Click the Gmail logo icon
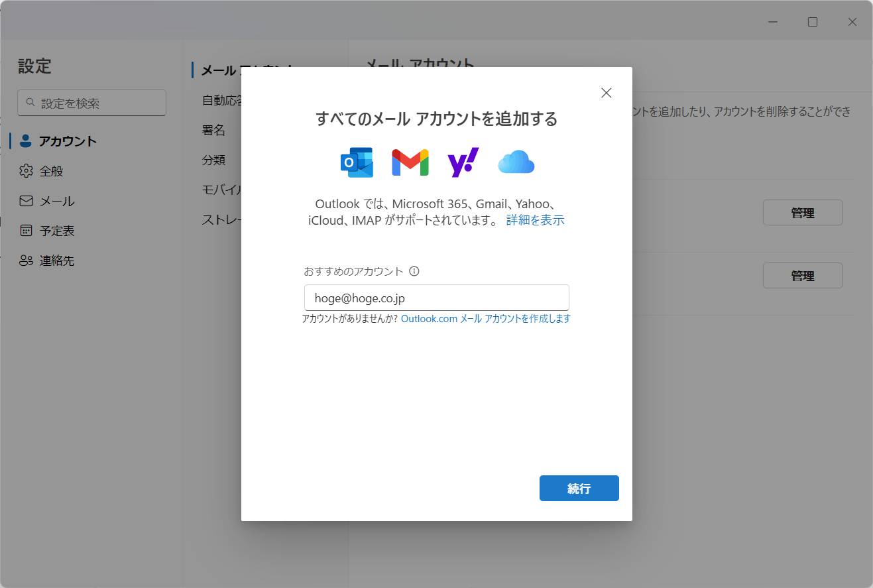Image resolution: width=873 pixels, height=588 pixels. tap(410, 162)
